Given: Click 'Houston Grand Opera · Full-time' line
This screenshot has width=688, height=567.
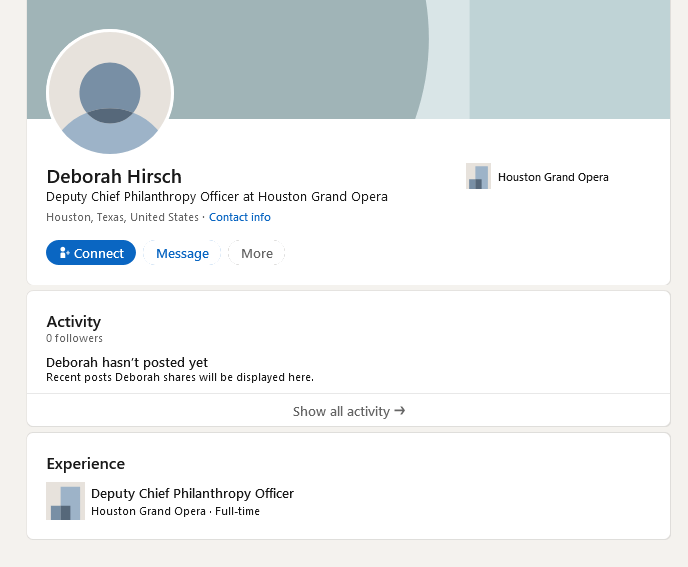Looking at the screenshot, I should point(175,511).
